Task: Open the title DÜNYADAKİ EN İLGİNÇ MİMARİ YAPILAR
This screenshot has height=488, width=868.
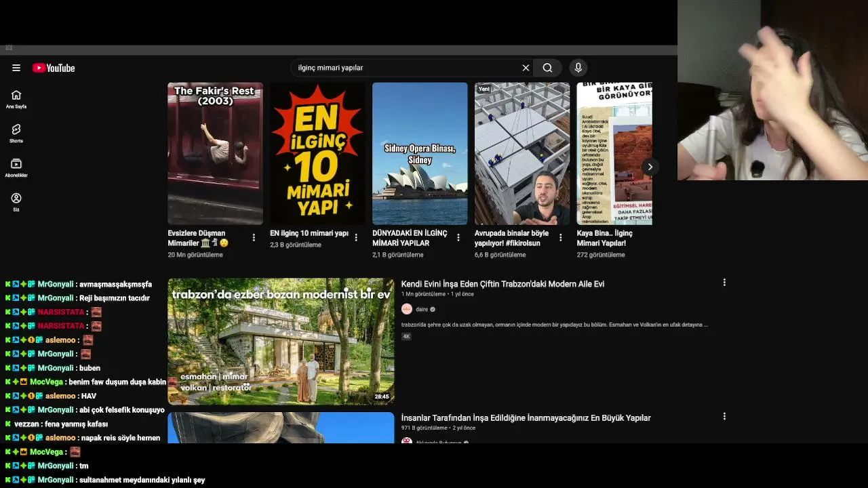Action: coord(410,238)
